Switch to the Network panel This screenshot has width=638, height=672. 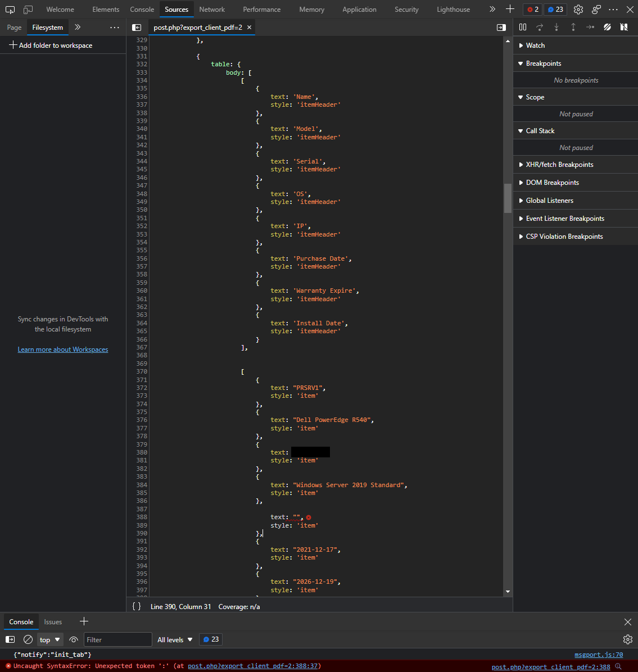click(212, 9)
